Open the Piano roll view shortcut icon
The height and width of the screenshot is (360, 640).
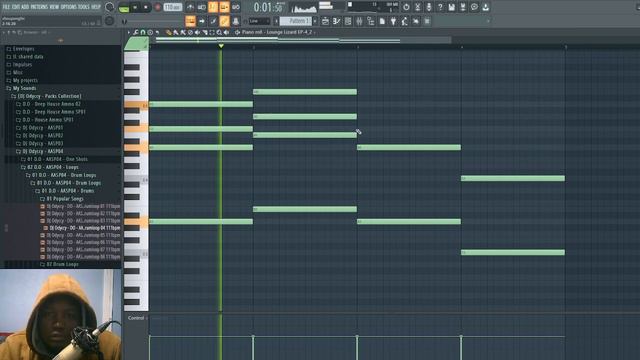(336, 21)
